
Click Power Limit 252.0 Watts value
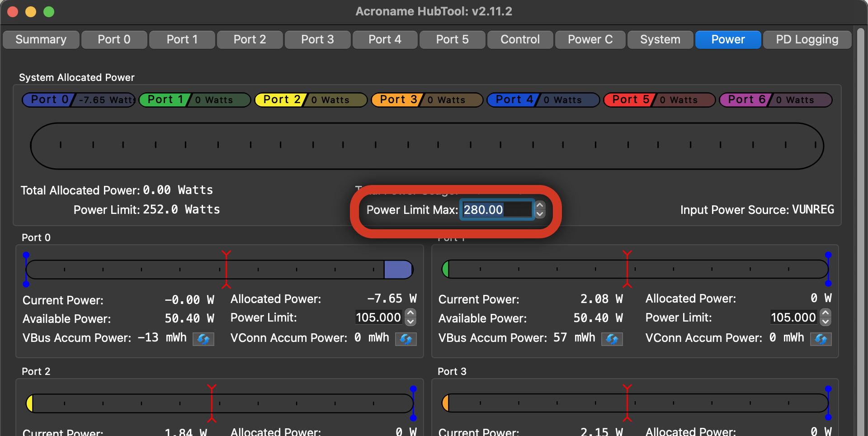181,209
